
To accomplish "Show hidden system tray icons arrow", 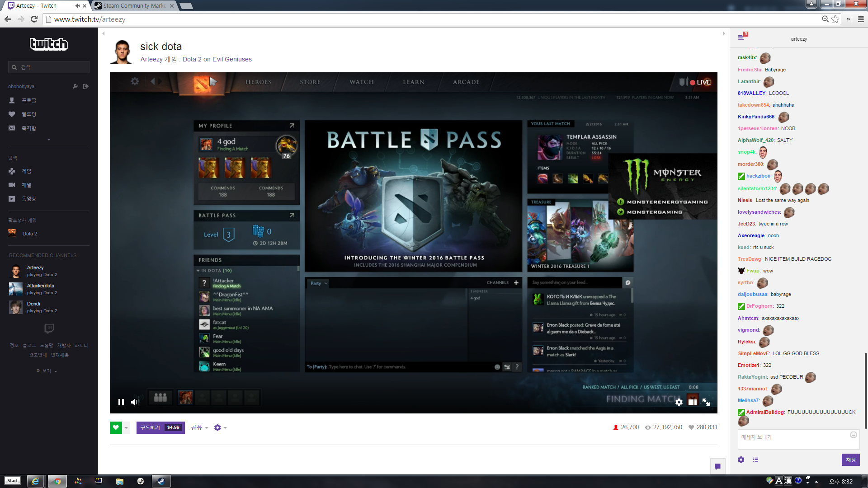I will coord(816,482).
